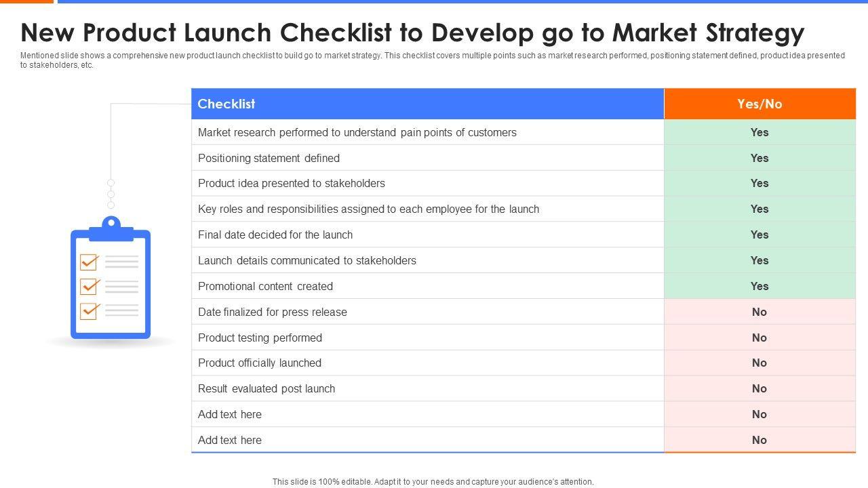This screenshot has width=868, height=488.
Task: Click the orange Yes/No column header
Action: pos(759,104)
